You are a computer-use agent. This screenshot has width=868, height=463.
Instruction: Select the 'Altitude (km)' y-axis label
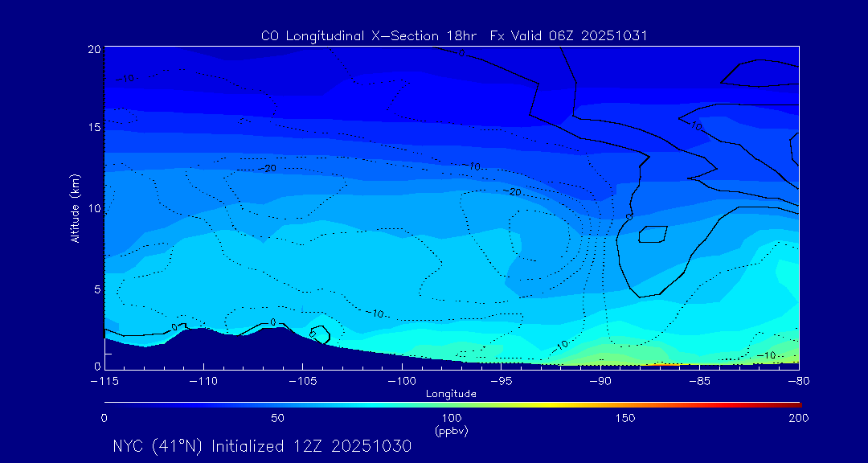click(75, 208)
